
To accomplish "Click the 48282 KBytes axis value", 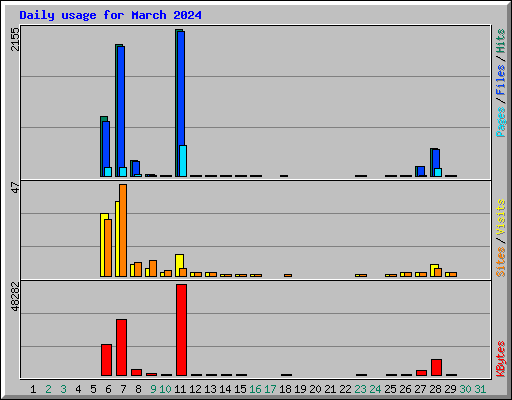I will tap(15, 297).
